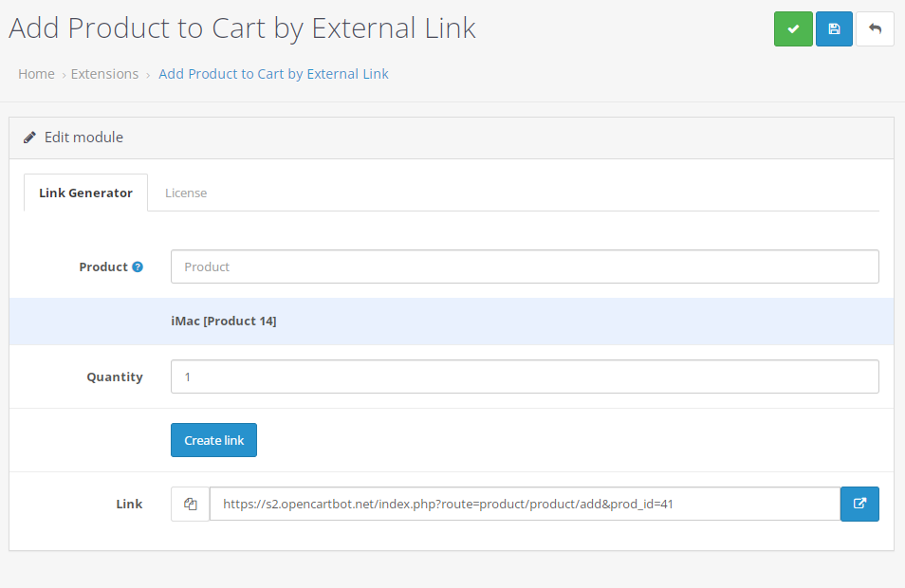Focus the Product search input field
Image resolution: width=905 pixels, height=588 pixels.
525,266
